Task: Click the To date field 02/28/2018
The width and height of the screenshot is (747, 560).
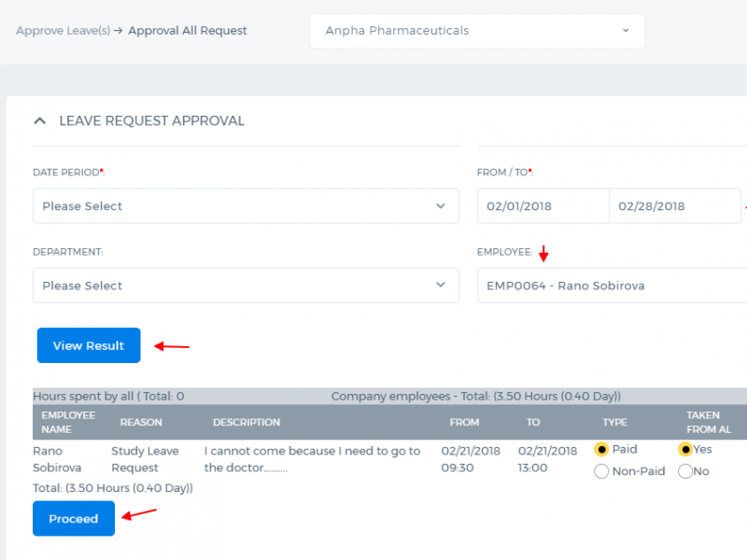Action: 675,205
